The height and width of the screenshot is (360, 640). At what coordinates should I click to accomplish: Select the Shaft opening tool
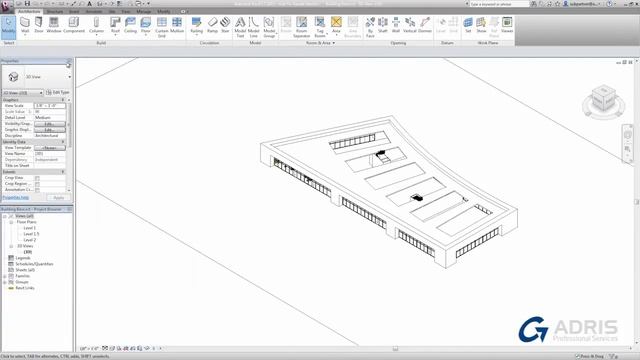(x=382, y=25)
